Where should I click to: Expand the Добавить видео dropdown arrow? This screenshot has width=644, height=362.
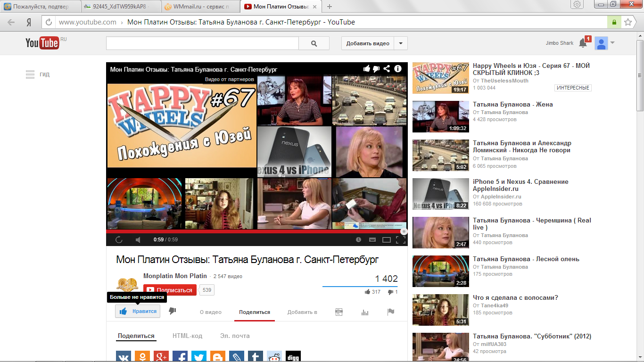(x=401, y=43)
